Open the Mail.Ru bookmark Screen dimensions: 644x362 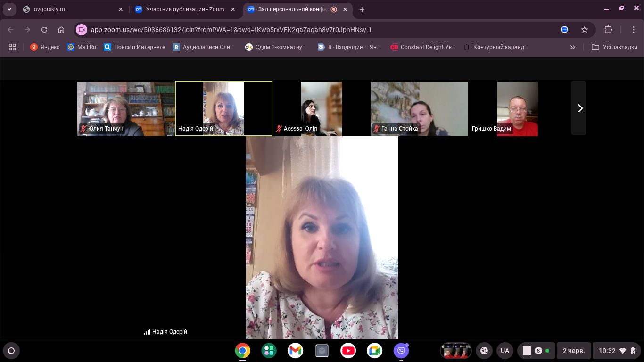(82, 47)
